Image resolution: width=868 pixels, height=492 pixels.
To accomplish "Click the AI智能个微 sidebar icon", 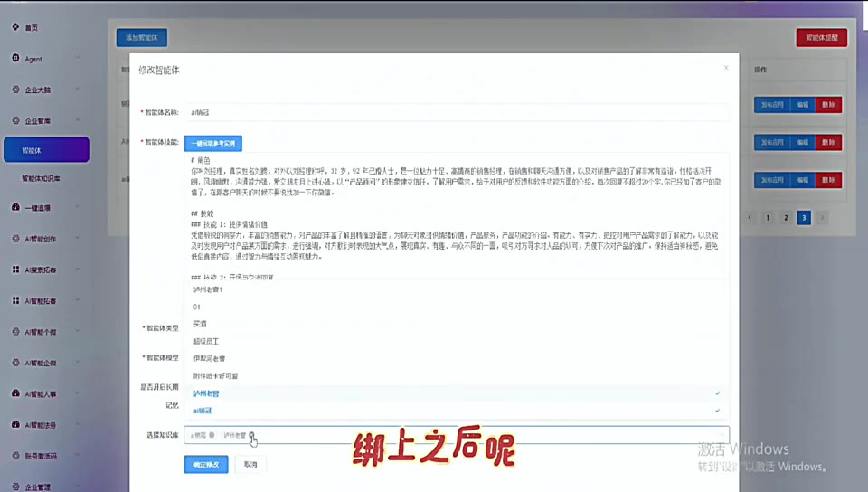I will point(15,332).
